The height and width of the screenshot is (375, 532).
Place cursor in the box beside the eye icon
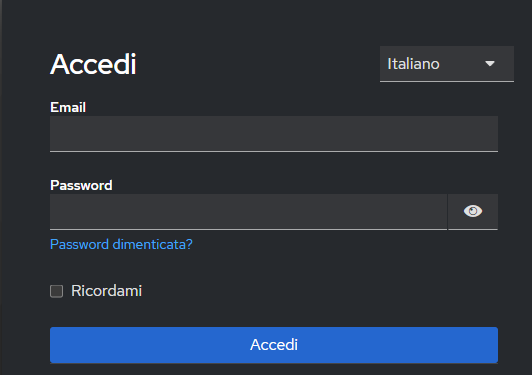pos(248,212)
